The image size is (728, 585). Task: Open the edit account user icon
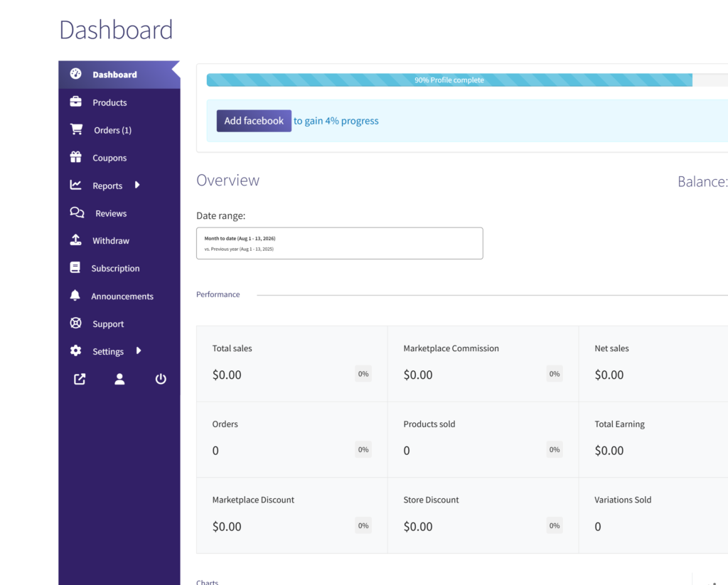coord(119,380)
